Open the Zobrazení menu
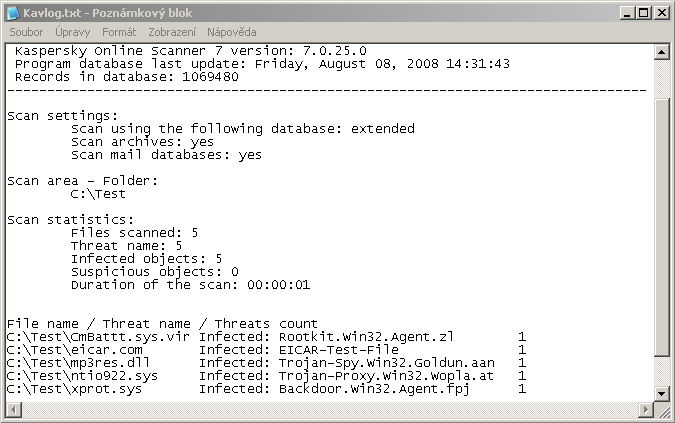The width and height of the screenshot is (675, 423). point(172,32)
